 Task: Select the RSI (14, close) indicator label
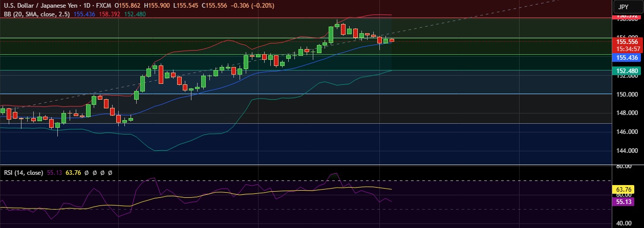tap(24, 173)
